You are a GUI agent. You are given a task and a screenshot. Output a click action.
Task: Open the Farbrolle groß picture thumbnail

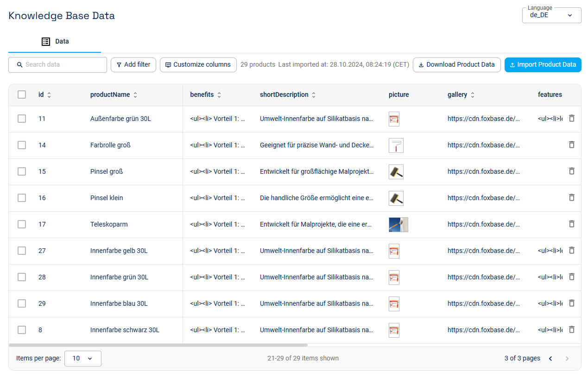pos(396,145)
